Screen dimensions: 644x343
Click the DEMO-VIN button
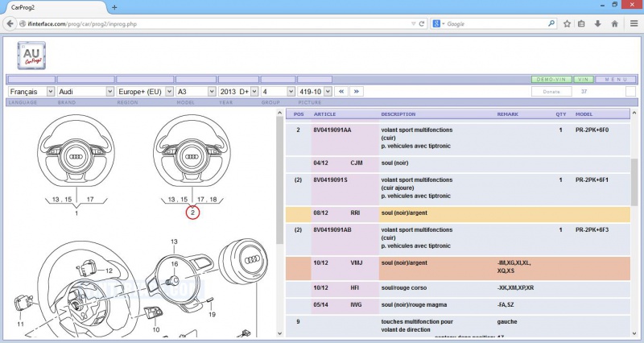pos(551,80)
